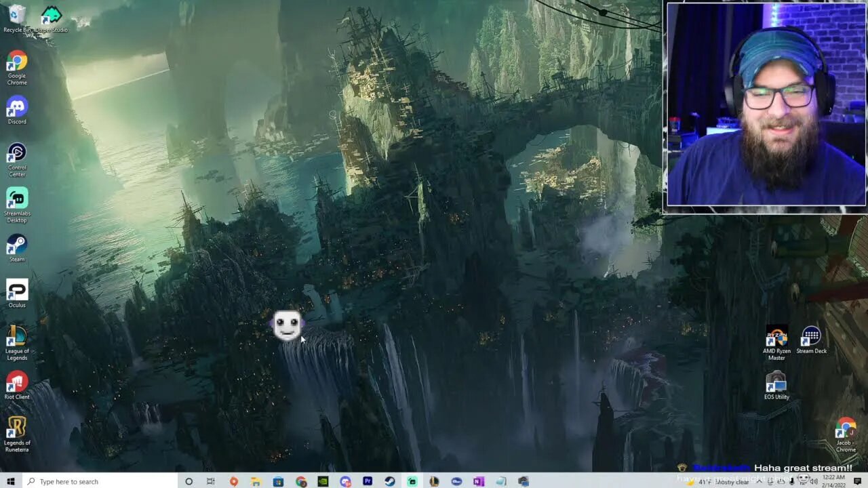Image resolution: width=868 pixels, height=488 pixels.
Task: Select the Jacob - Chrome desktop shortcut
Action: coord(846,435)
